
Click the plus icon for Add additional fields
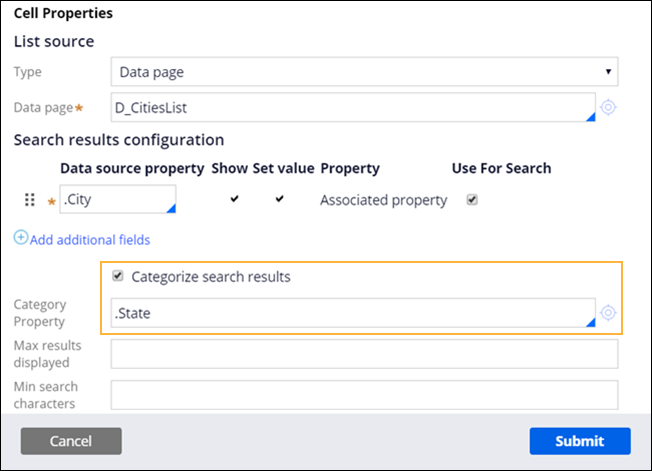point(21,239)
